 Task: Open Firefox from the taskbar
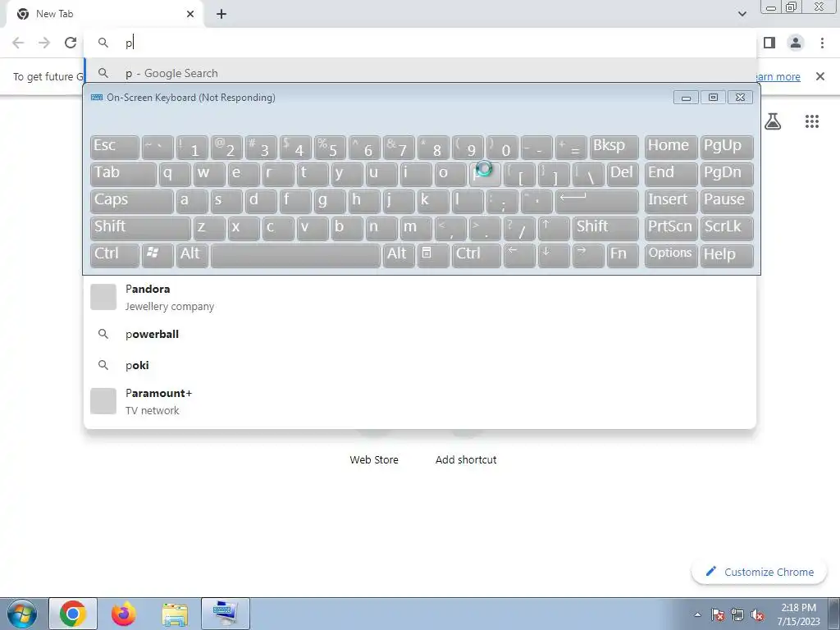coord(124,614)
